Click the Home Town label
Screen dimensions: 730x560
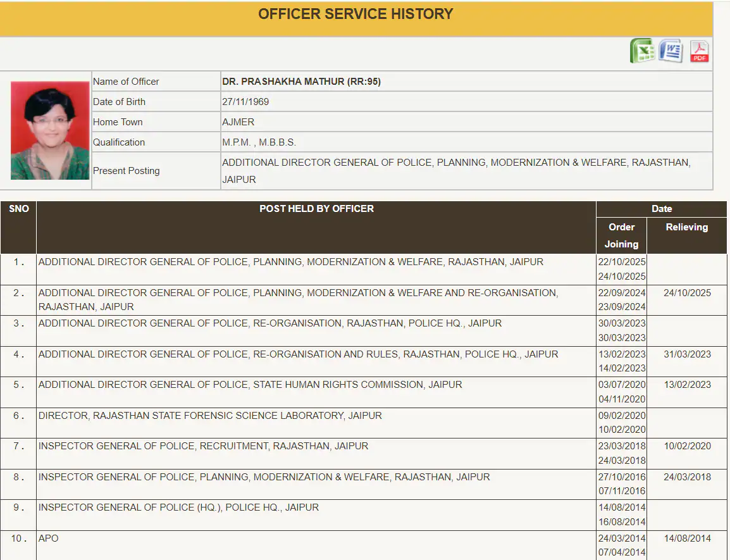tap(118, 122)
